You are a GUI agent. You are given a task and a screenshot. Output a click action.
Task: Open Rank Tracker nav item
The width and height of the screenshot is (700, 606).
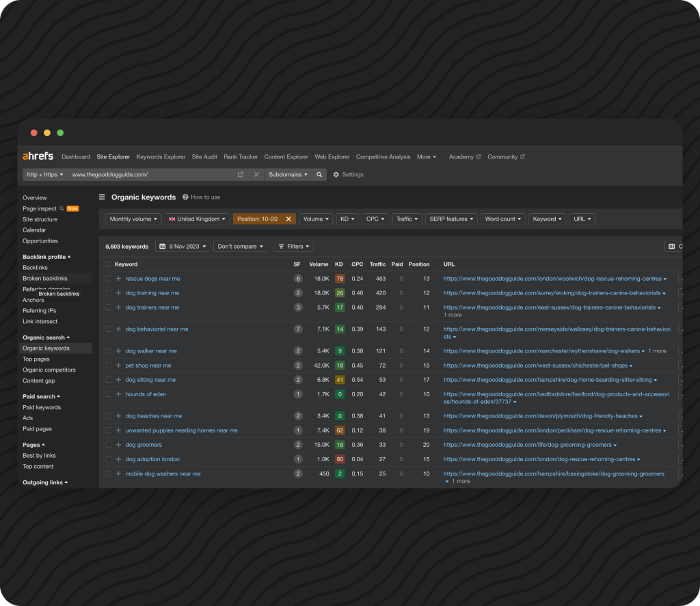pos(241,156)
